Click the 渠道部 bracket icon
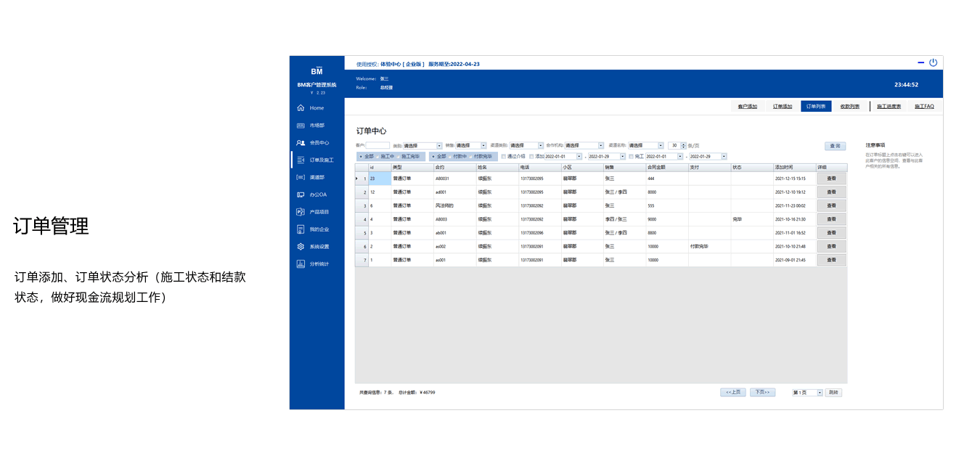Viewport: 980px width, 474px height. coord(301,177)
